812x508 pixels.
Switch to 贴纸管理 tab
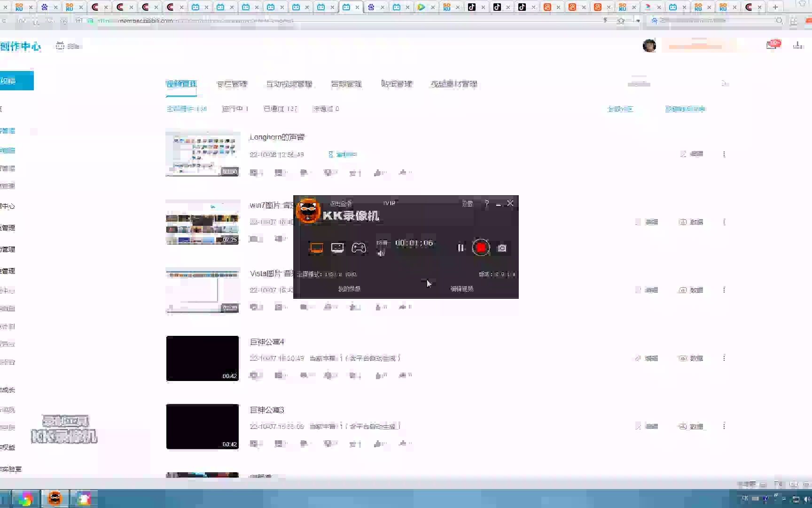397,84
